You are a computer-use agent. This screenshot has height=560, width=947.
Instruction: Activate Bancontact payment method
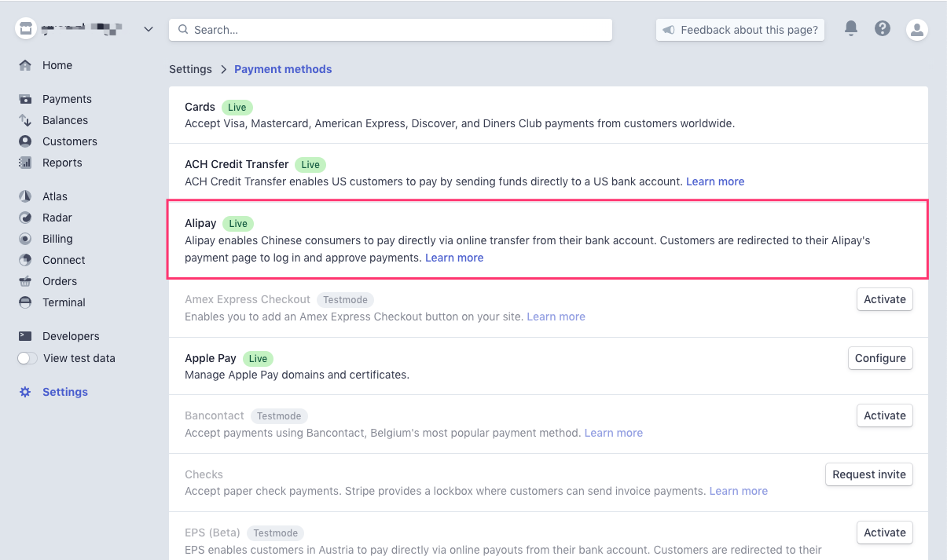coord(884,415)
